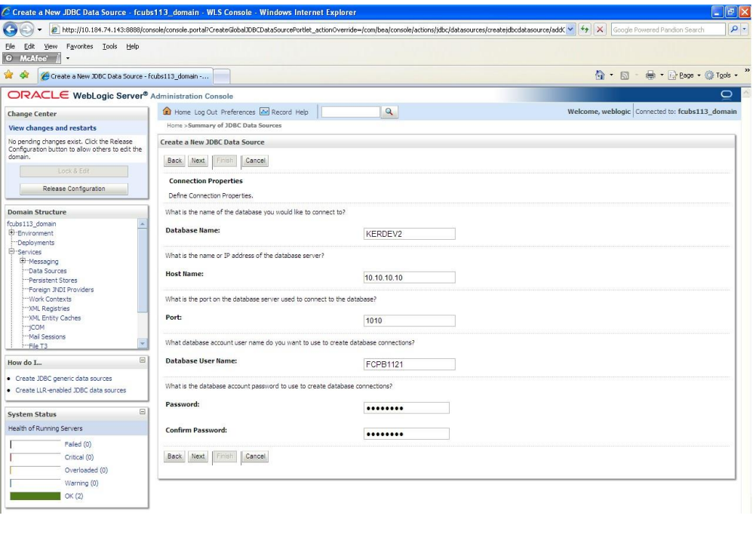The image size is (756, 537).
Task: Open the recent pages dropdown arrow
Action: point(39,30)
